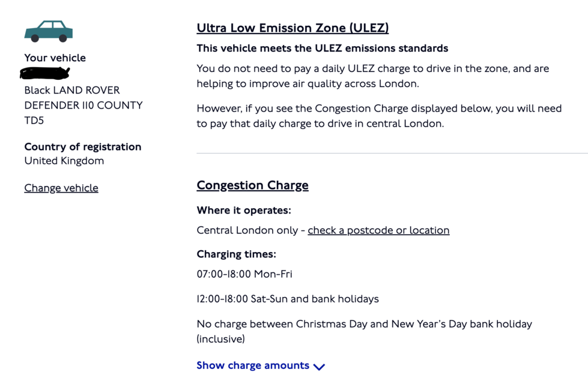This screenshot has height=390, width=588.
Task: Click the Charging times label
Action: pos(236,254)
